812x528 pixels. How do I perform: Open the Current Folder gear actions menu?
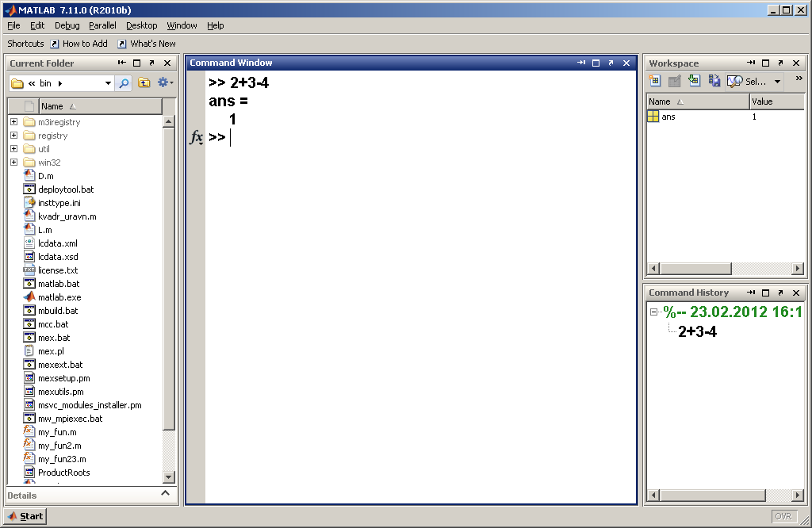coord(165,82)
